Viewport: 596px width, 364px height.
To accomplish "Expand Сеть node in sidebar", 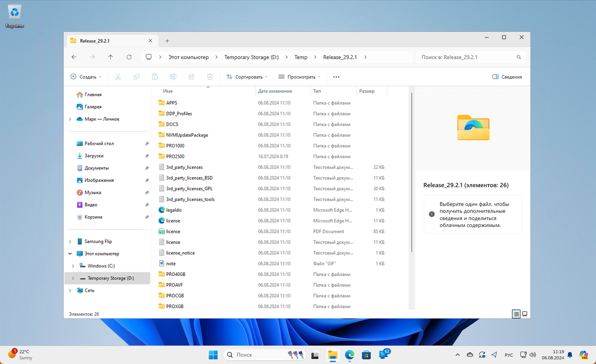I will click(x=70, y=291).
